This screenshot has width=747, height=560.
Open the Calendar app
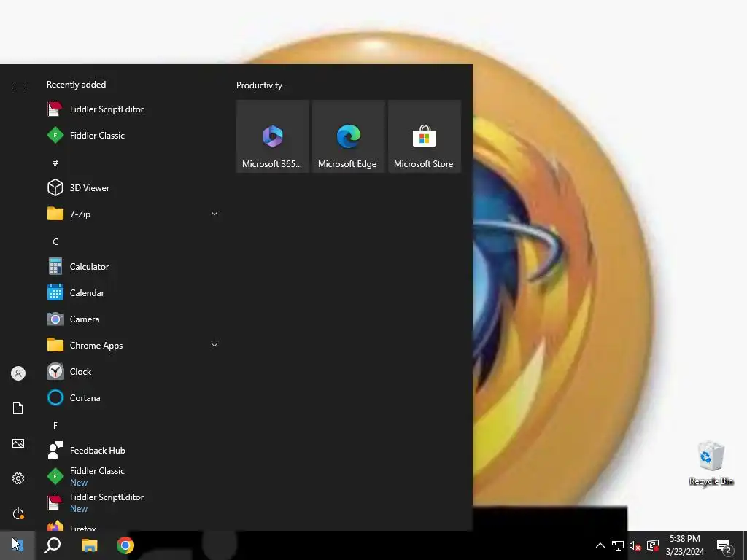[133, 293]
